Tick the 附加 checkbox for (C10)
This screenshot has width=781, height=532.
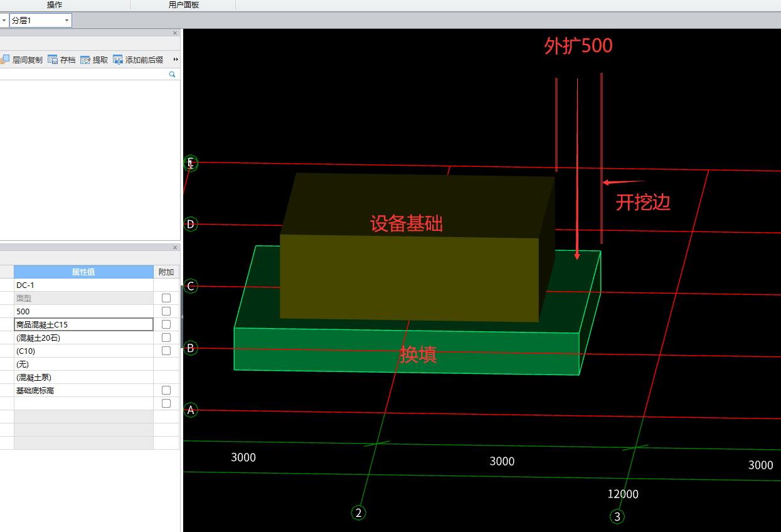coord(166,351)
